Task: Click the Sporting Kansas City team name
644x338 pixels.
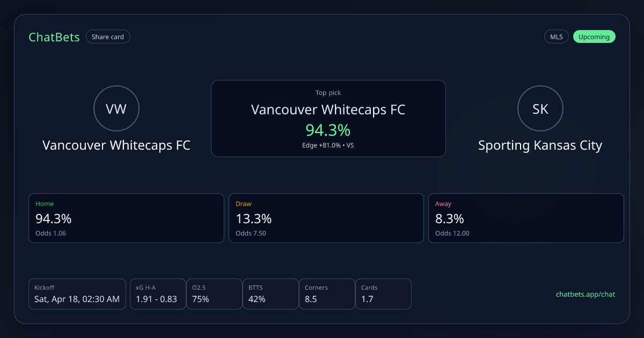Action: [x=540, y=145]
